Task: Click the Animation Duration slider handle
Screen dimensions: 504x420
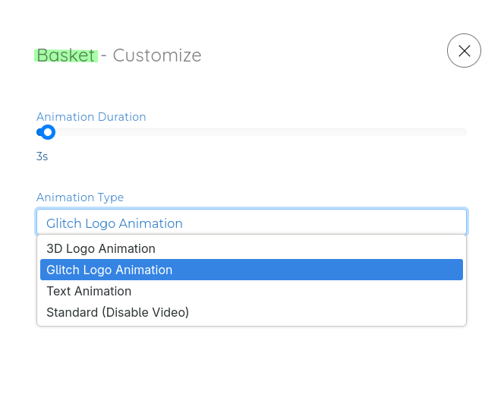Action: click(48, 132)
